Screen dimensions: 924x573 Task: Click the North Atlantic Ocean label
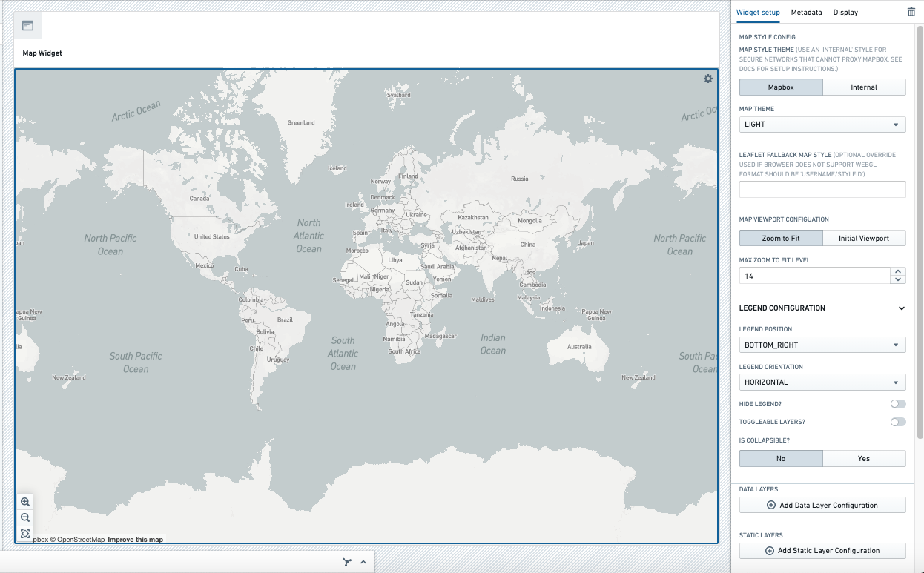point(309,236)
